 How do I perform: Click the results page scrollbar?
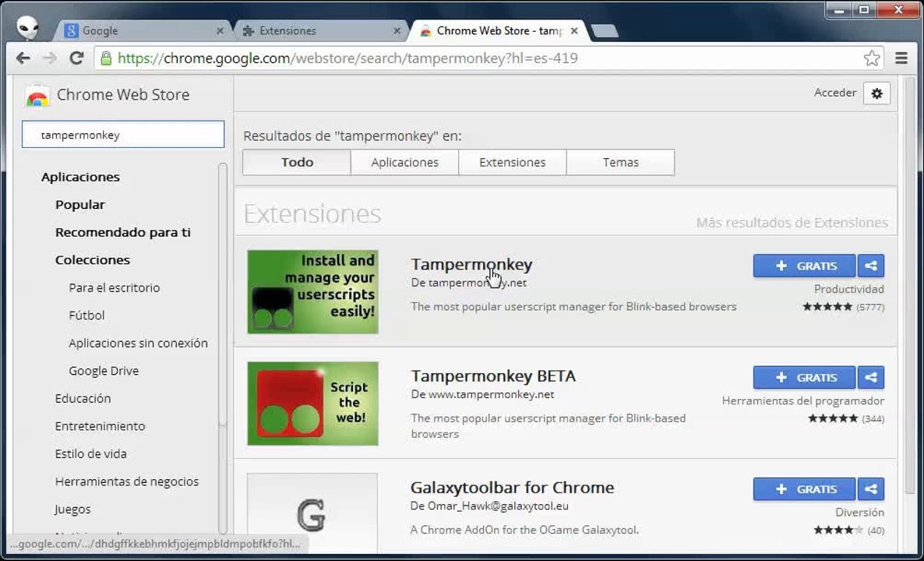(x=909, y=284)
